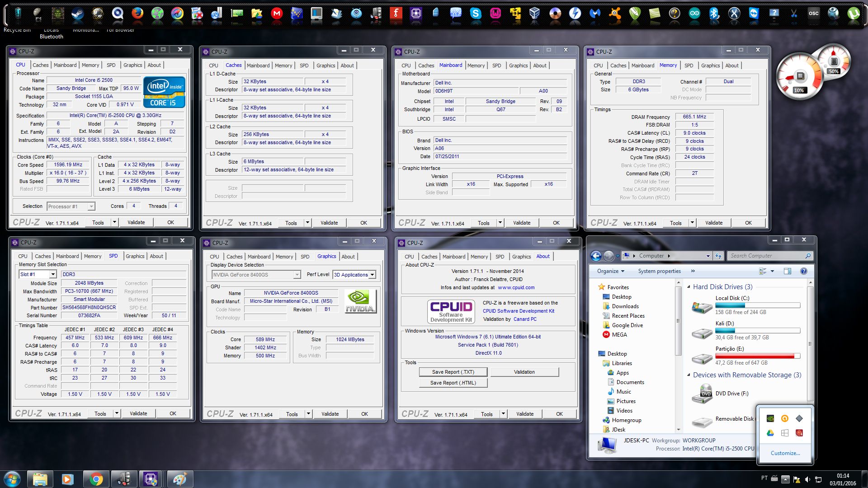Click the Explorer back arrow button
This screenshot has width=868, height=488.
point(596,256)
